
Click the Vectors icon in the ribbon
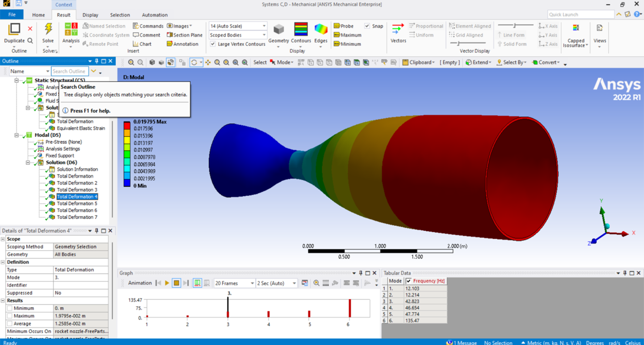[398, 30]
